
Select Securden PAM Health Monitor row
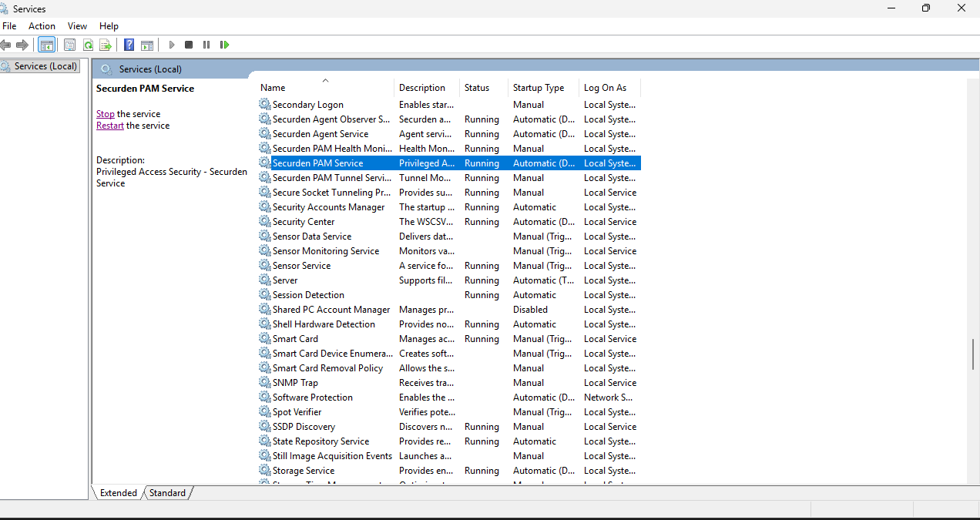point(449,148)
